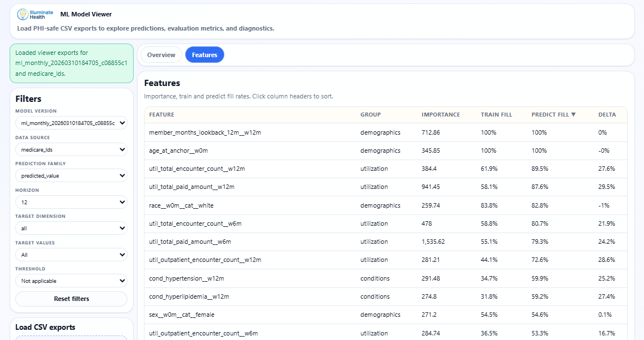Screen dimensions: 644x340
Task: Open the Prediction Family dropdown
Action: pyautogui.click(x=71, y=175)
